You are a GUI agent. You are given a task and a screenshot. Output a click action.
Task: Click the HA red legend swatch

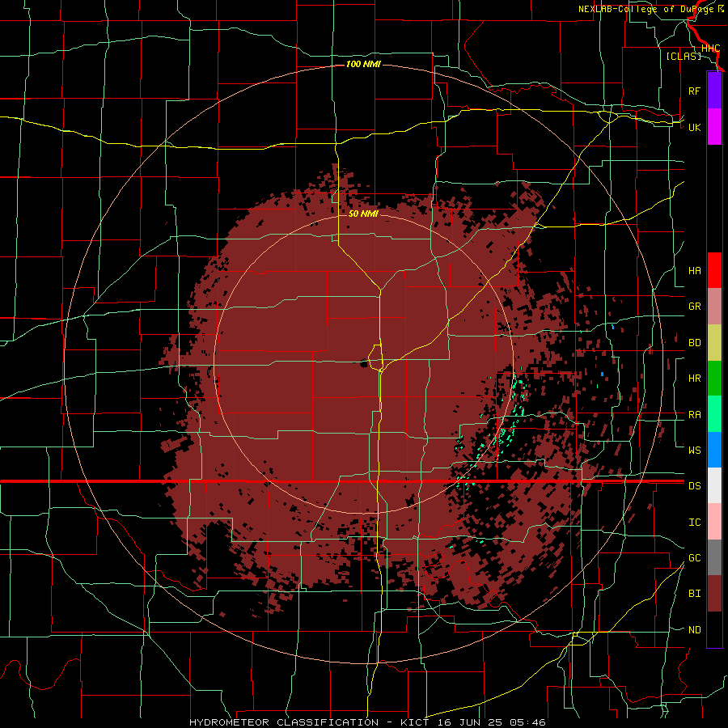coord(714,270)
